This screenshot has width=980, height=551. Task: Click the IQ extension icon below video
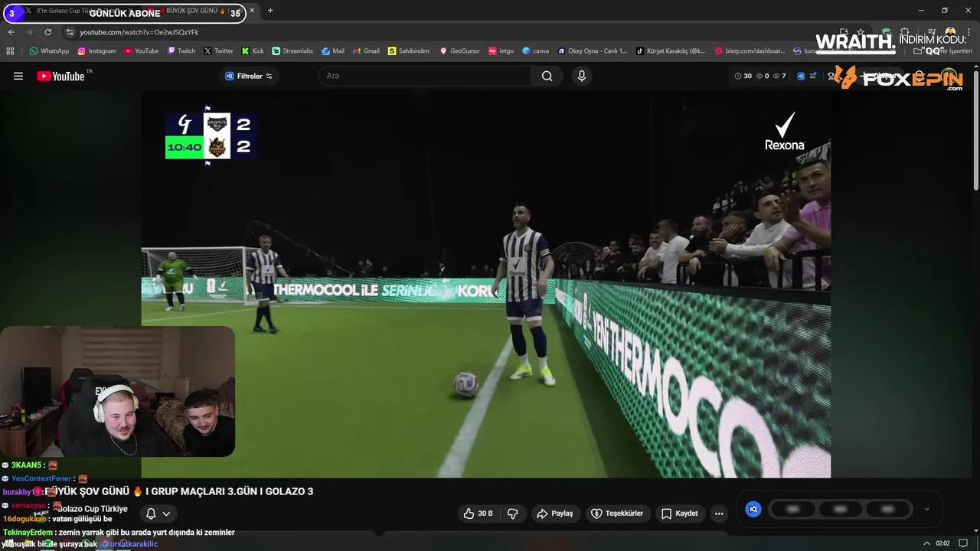pos(753,509)
